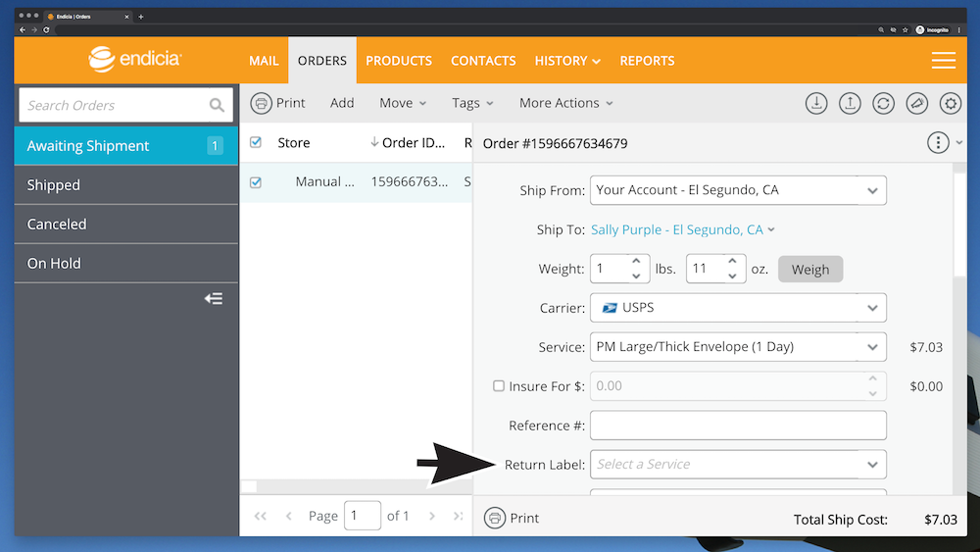980x552 pixels.
Task: Expand the HISTORY menu
Action: pos(567,61)
